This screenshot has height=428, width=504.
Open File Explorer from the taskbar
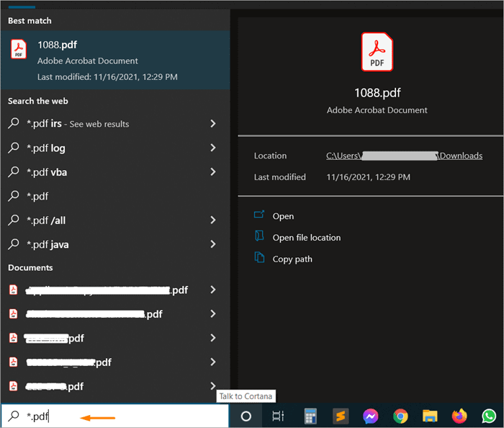pyautogui.click(x=430, y=416)
